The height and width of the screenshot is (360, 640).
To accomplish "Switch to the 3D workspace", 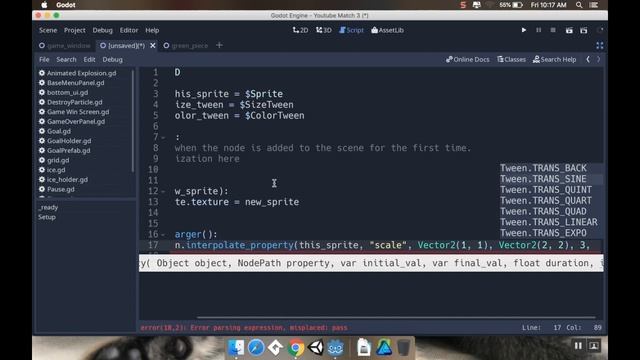I will point(324,30).
